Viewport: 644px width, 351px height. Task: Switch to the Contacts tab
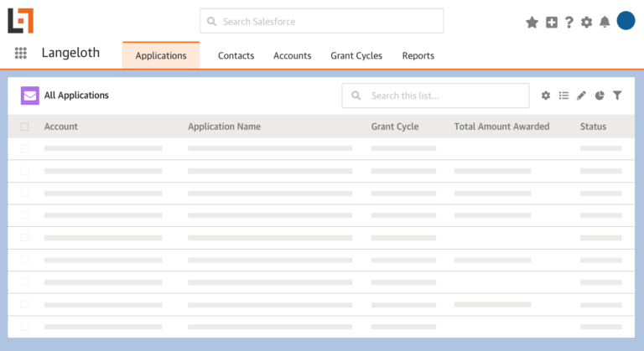tap(236, 55)
